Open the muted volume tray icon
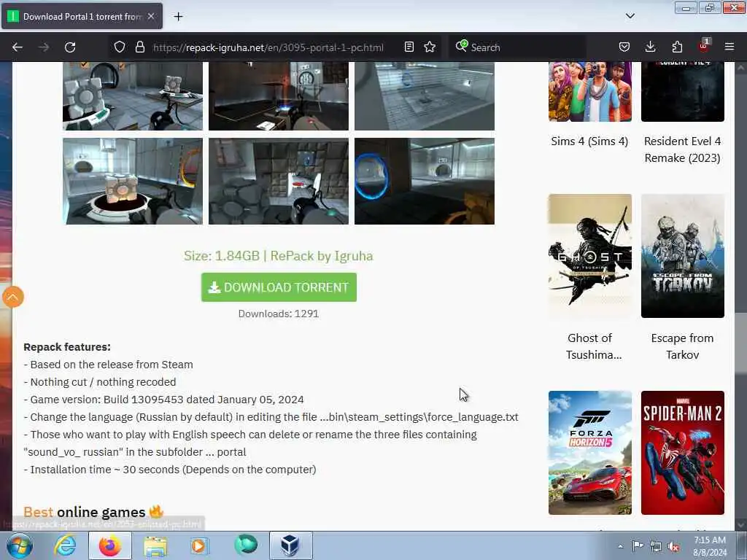 point(673,547)
